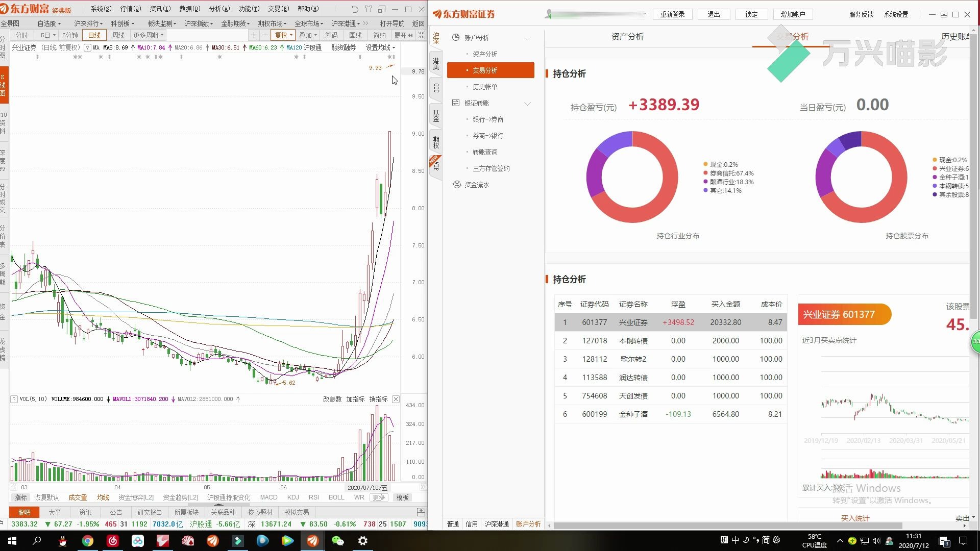
Task: Click the fullscreen expand-arrows icon on chart toolbar
Action: coord(421,35)
